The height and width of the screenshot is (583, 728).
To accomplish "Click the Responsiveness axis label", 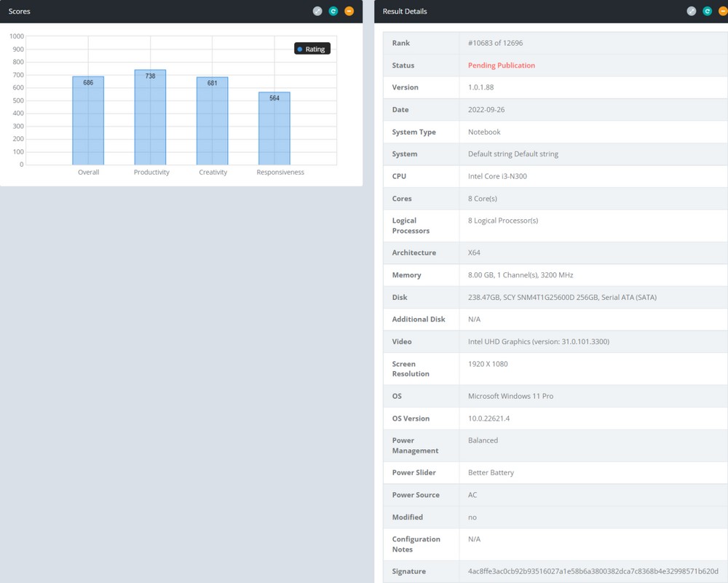I will click(280, 172).
